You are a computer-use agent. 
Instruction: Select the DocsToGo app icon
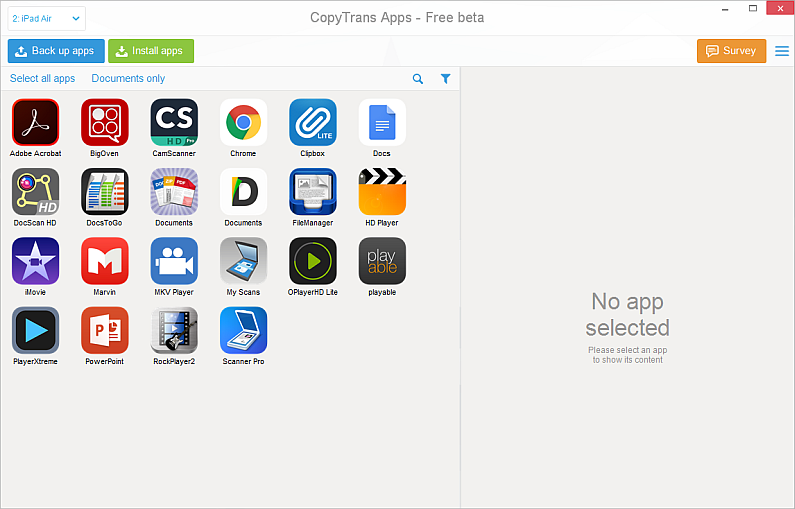point(104,192)
